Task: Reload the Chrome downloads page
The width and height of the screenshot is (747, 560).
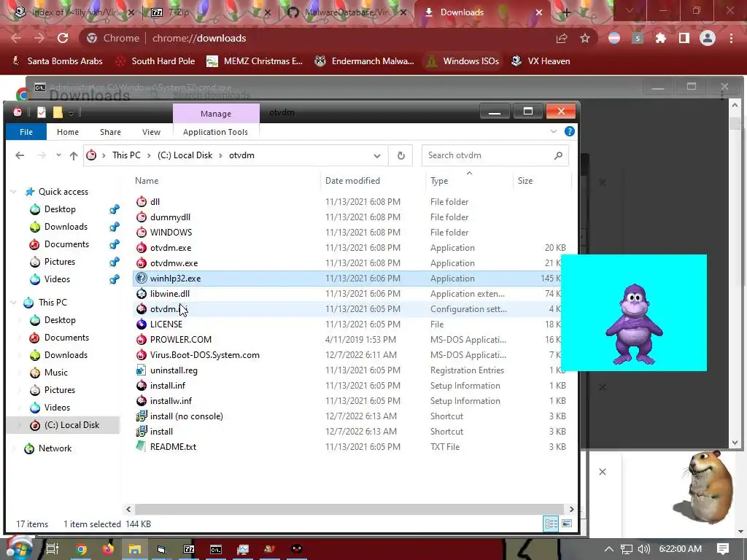Action: click(63, 38)
